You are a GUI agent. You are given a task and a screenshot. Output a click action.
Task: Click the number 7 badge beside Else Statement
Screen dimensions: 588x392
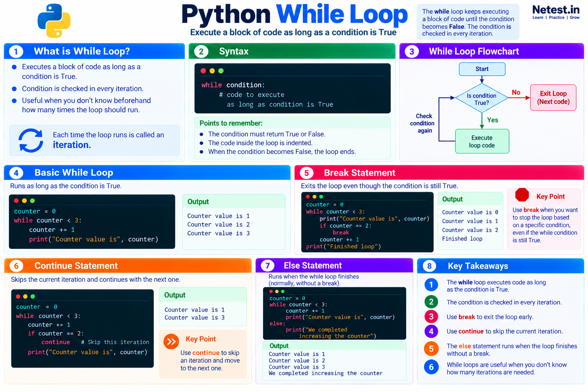pyautogui.click(x=268, y=266)
